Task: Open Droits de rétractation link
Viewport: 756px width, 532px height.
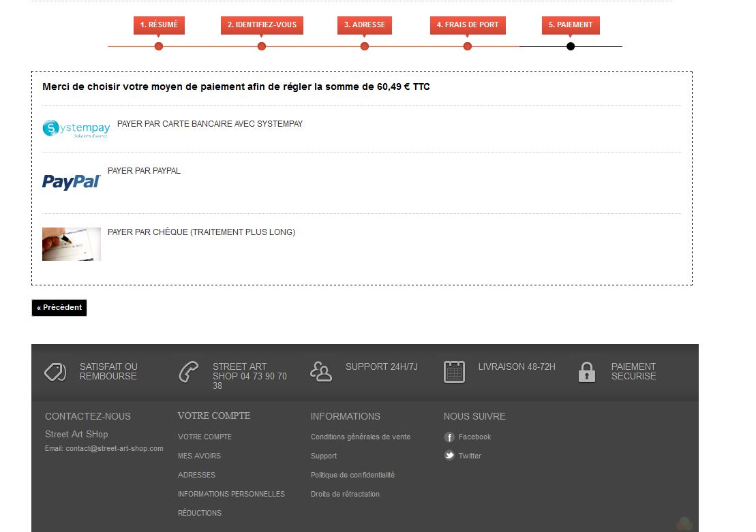Action: [x=345, y=494]
